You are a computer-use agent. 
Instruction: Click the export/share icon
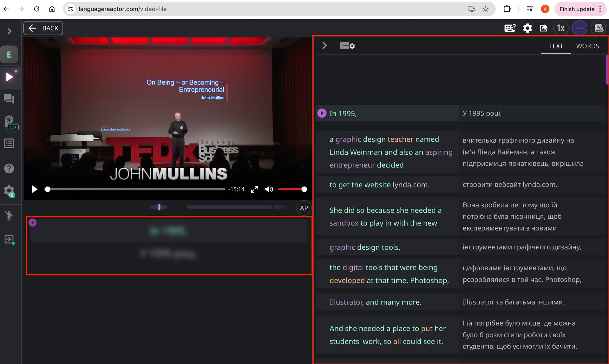click(x=544, y=28)
